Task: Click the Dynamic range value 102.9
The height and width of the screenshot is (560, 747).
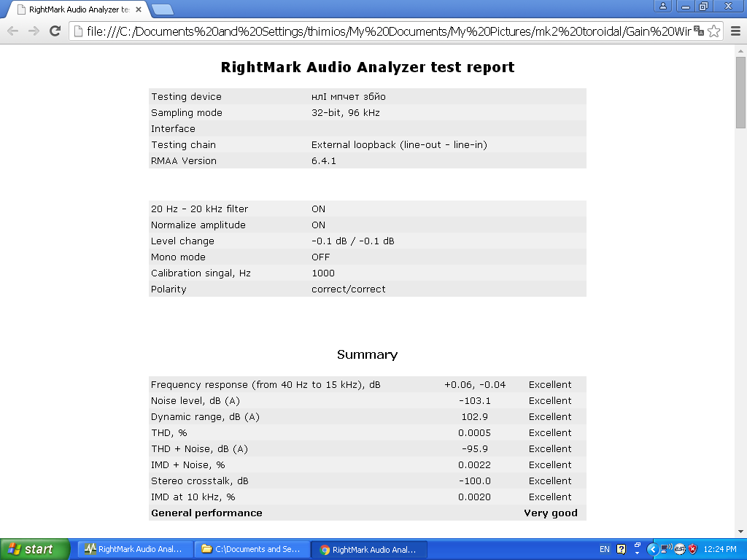Action: coord(474,416)
